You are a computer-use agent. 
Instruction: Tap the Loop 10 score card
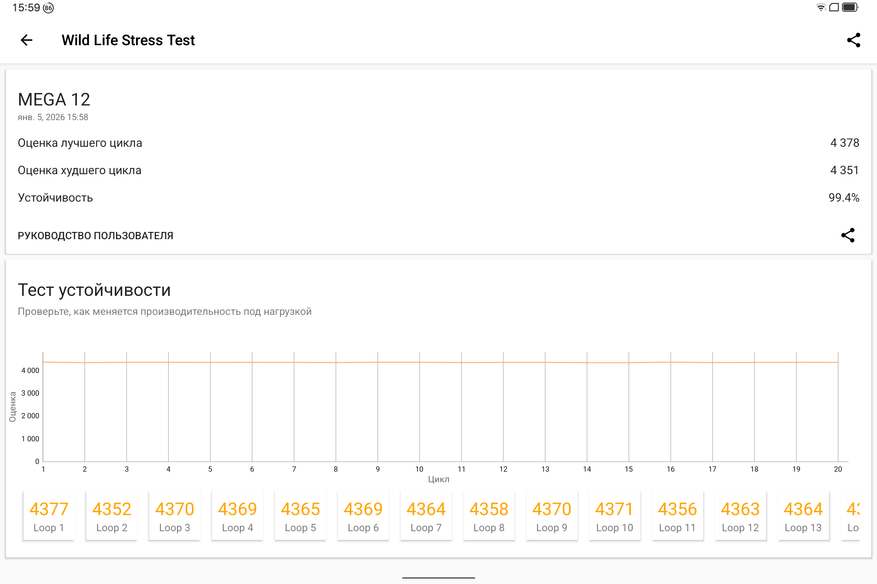tap(614, 516)
